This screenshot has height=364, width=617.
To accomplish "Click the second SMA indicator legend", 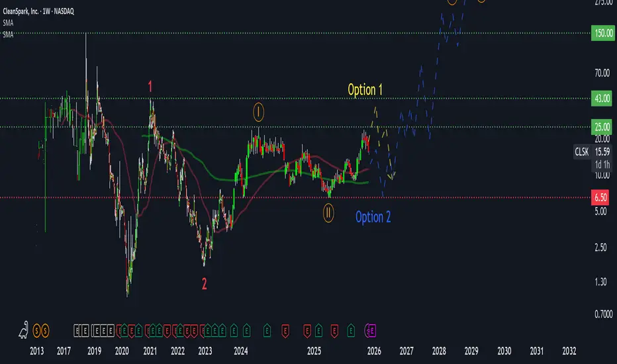I will 8,34.
